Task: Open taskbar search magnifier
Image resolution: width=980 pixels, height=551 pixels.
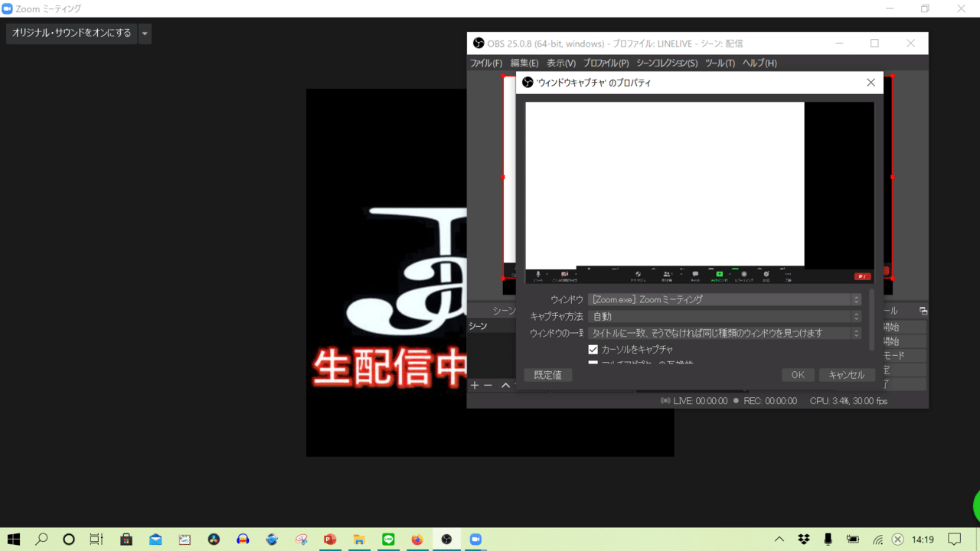Action: click(x=41, y=540)
